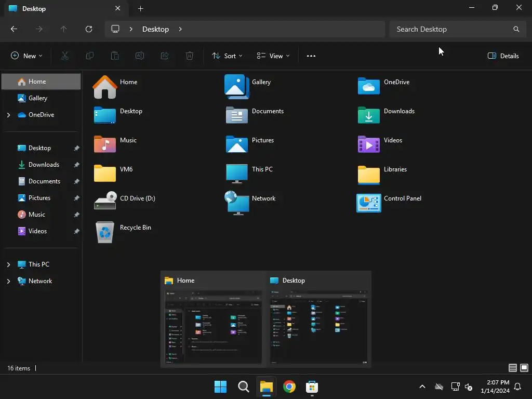This screenshot has height=399, width=532.
Task: Expand Network in the sidebar tree
Action: click(8, 281)
